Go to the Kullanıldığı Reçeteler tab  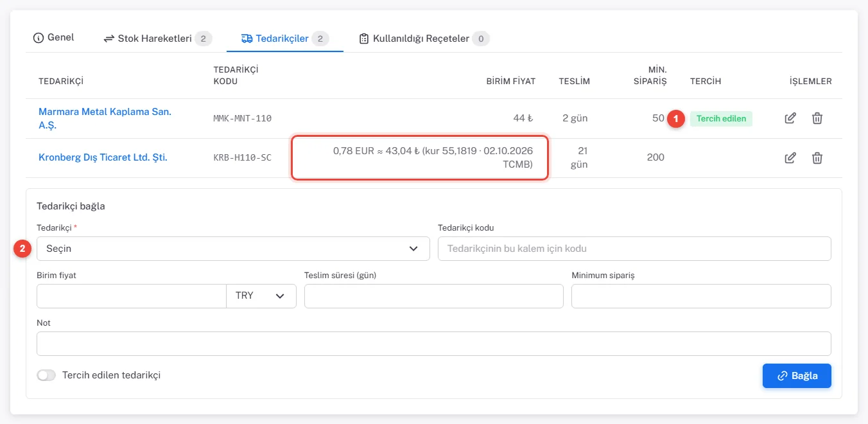(424, 39)
